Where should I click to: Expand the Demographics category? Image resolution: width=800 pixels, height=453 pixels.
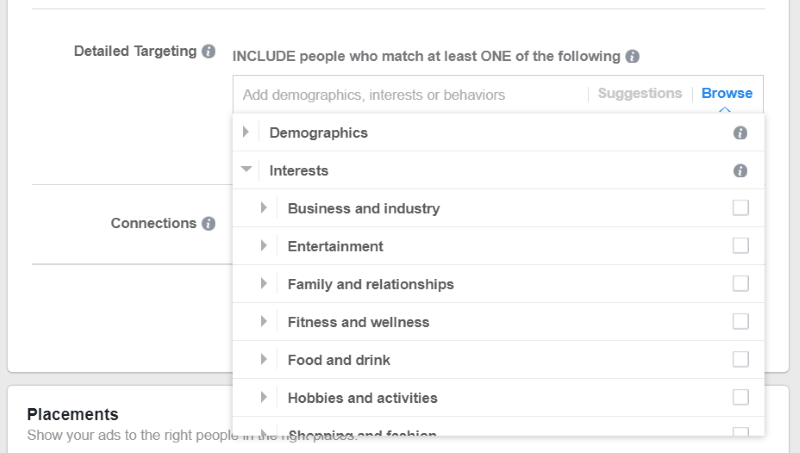pos(246,132)
